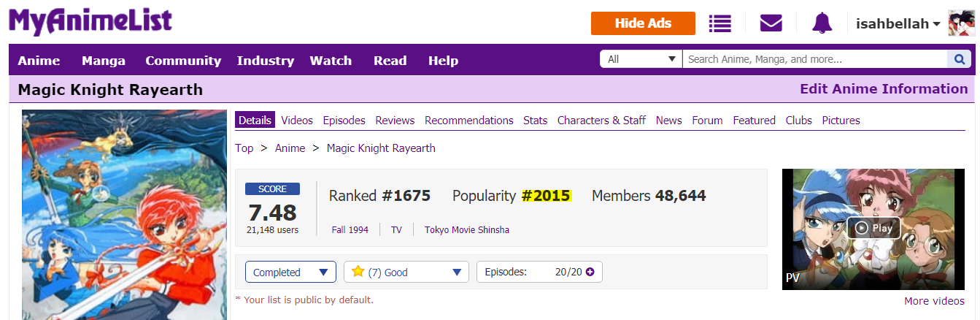Open the Community menu
Image resolution: width=980 pixels, height=320 pixels.
coord(183,61)
